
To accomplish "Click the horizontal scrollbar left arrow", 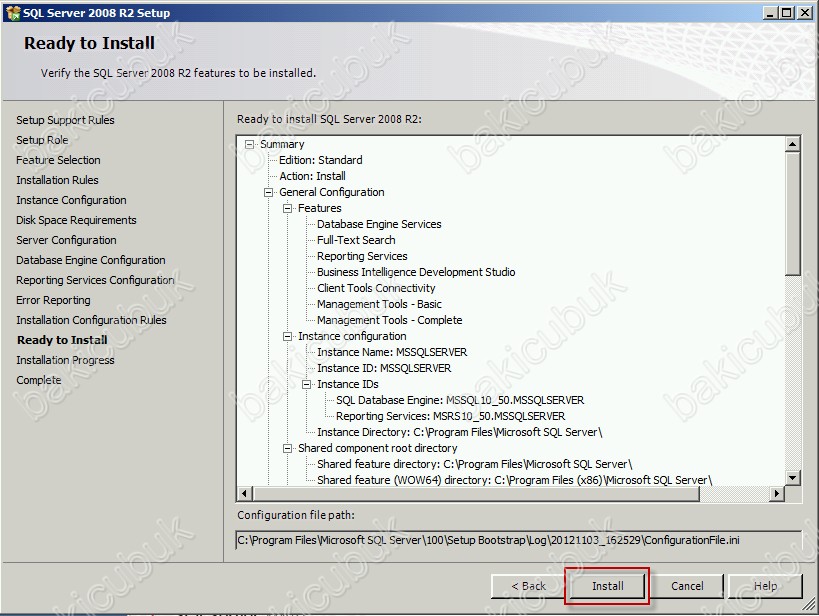I will coord(245,493).
